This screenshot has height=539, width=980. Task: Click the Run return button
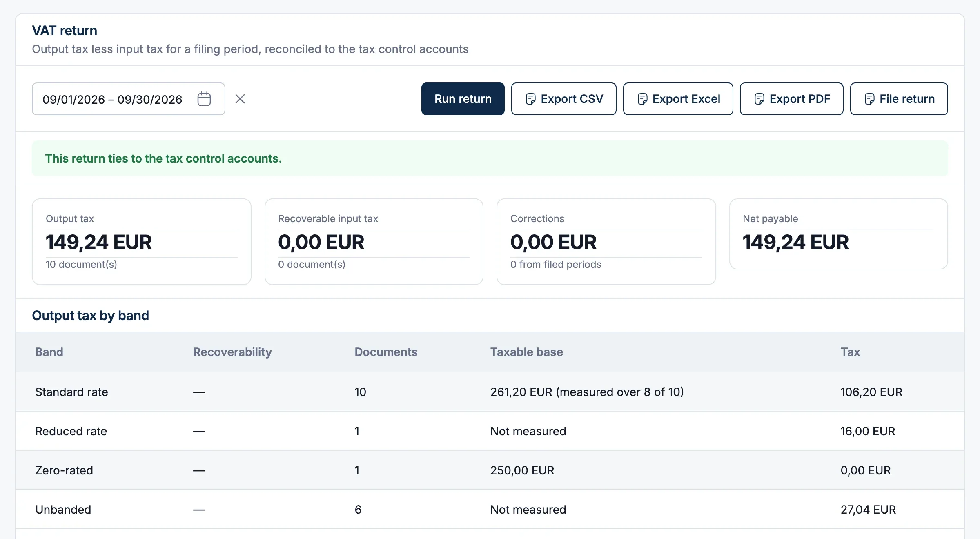pos(463,99)
